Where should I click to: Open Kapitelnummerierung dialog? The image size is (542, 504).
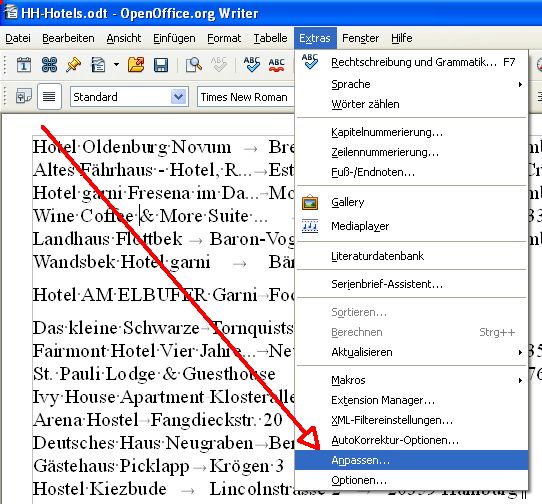click(x=411, y=132)
